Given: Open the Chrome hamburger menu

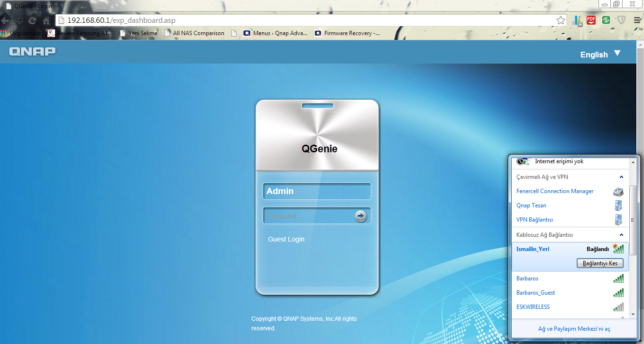Looking at the screenshot, I should click(x=637, y=20).
